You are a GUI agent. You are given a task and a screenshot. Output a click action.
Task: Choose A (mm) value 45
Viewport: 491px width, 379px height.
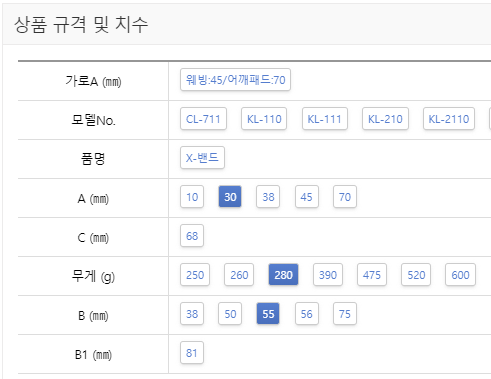point(307,197)
